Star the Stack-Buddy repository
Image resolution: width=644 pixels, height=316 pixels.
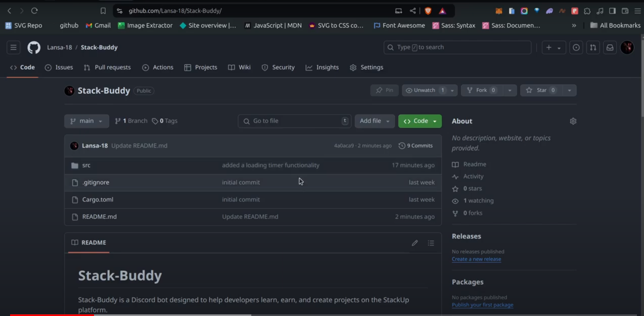pos(542,90)
